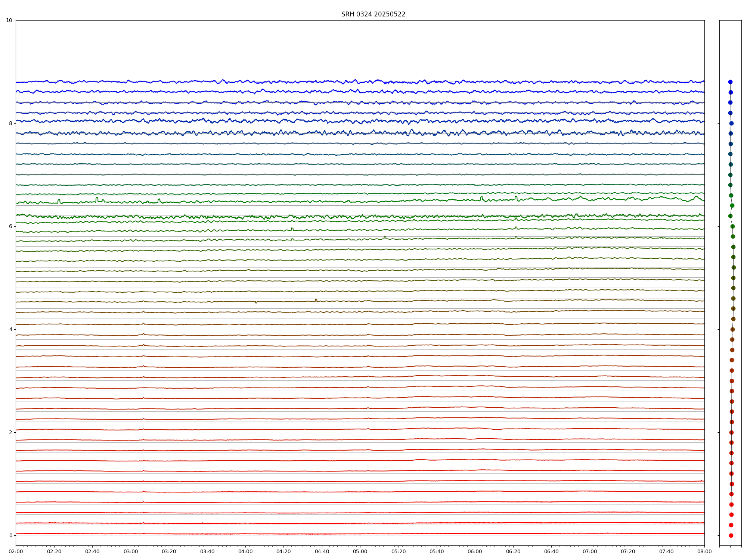Click the 07:00 time tick label
Image resolution: width=747 pixels, height=560 pixels.
click(x=590, y=551)
